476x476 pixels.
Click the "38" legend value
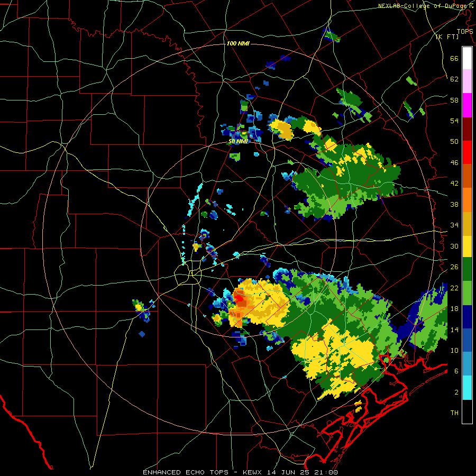454,204
